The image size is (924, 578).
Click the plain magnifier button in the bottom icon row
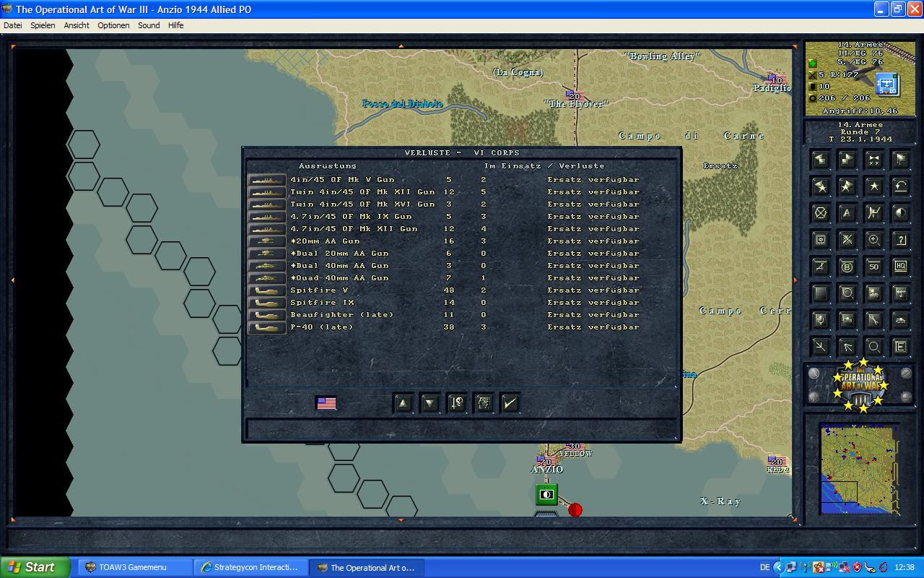pyautogui.click(x=873, y=347)
